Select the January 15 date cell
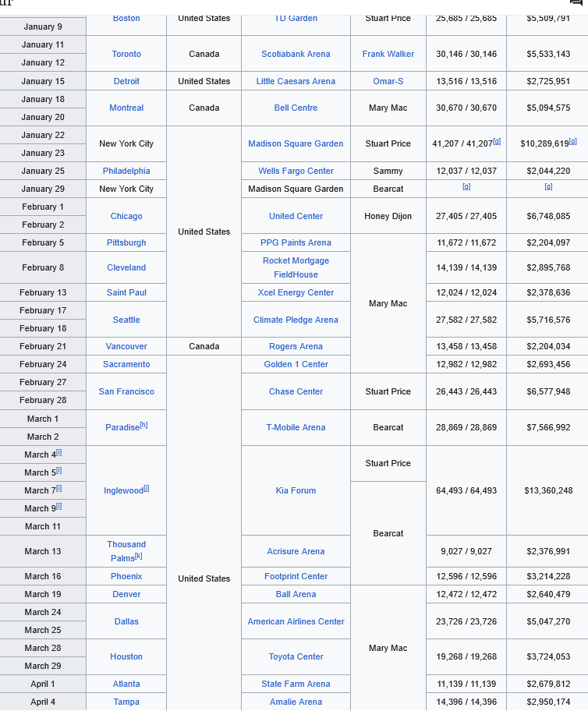The height and width of the screenshot is (711, 588). (43, 81)
